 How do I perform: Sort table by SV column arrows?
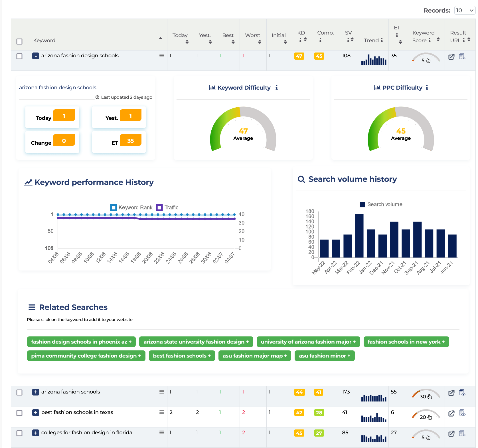pyautogui.click(x=352, y=39)
